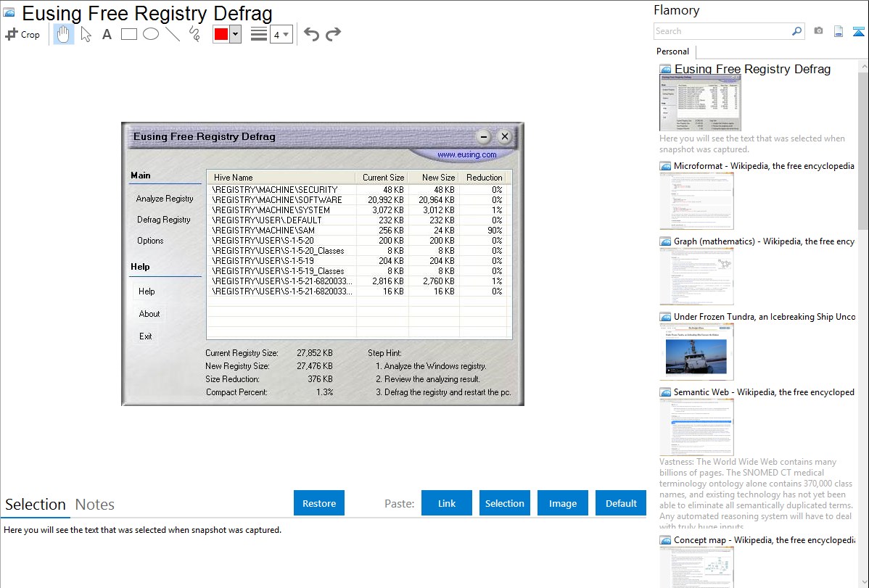The image size is (869, 588).
Task: Open Eusing Free Registry Defrag snapshot thumbnail
Action: pos(700,103)
